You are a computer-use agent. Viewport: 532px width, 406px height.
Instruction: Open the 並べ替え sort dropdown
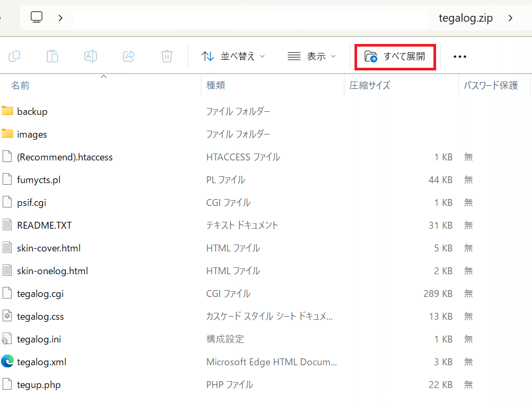click(233, 56)
